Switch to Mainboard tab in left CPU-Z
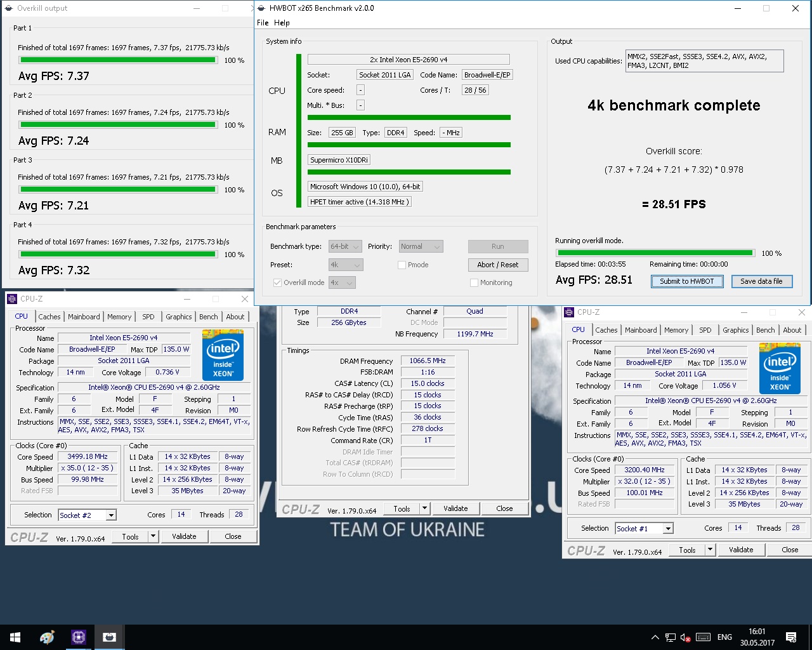The height and width of the screenshot is (650, 812). 84,317
